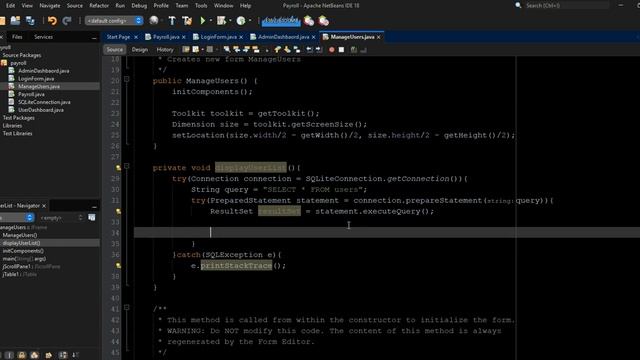This screenshot has width=640, height=360.
Task: Switch to the Services panel tab
Action: coord(43,37)
